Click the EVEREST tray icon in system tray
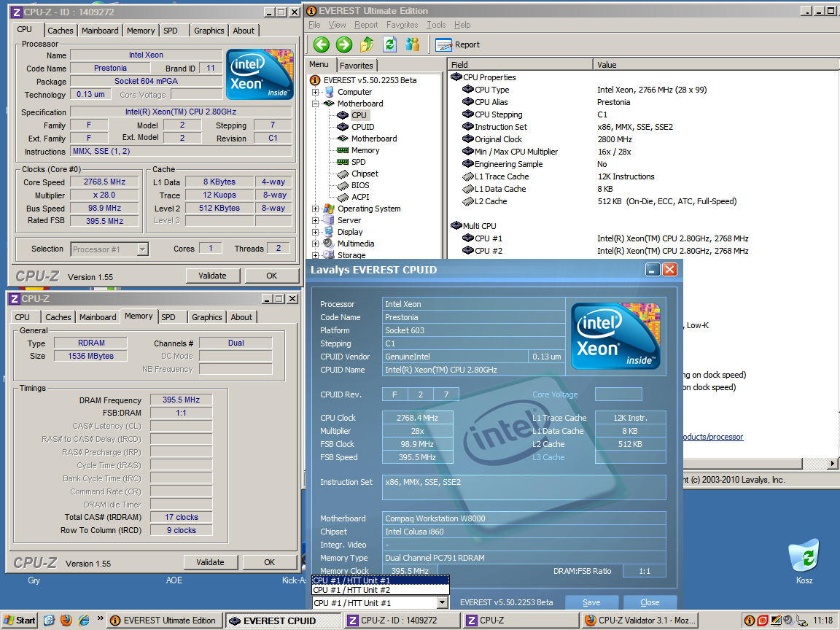Image resolution: width=840 pixels, height=630 pixels. click(x=750, y=621)
